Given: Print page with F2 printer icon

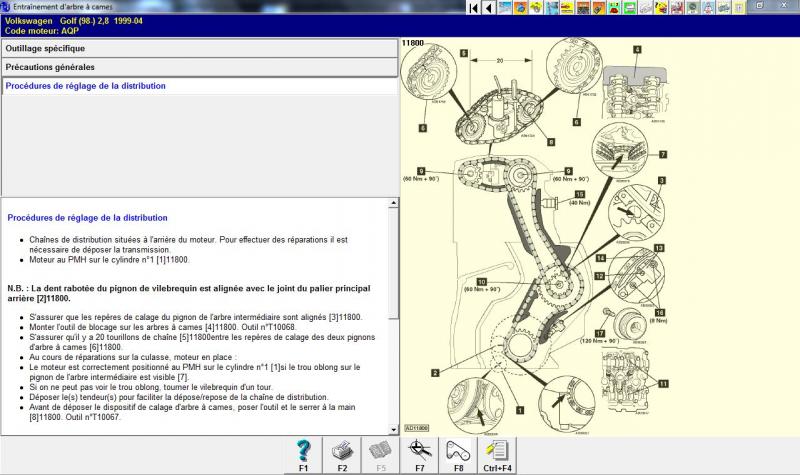Looking at the screenshot, I should (x=342, y=455).
